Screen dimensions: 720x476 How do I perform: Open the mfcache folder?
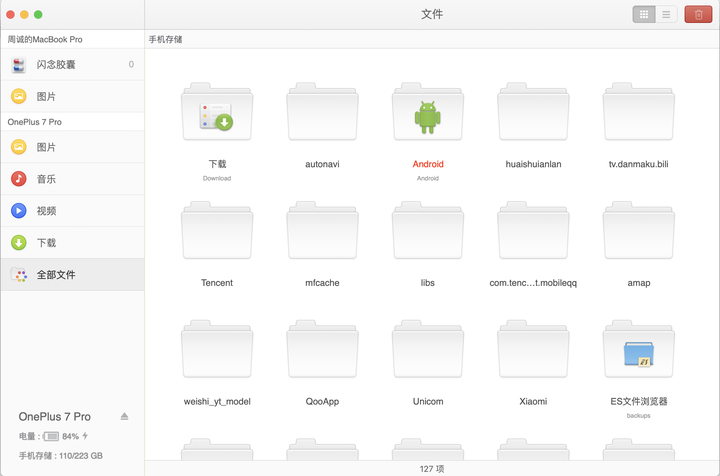(x=322, y=230)
